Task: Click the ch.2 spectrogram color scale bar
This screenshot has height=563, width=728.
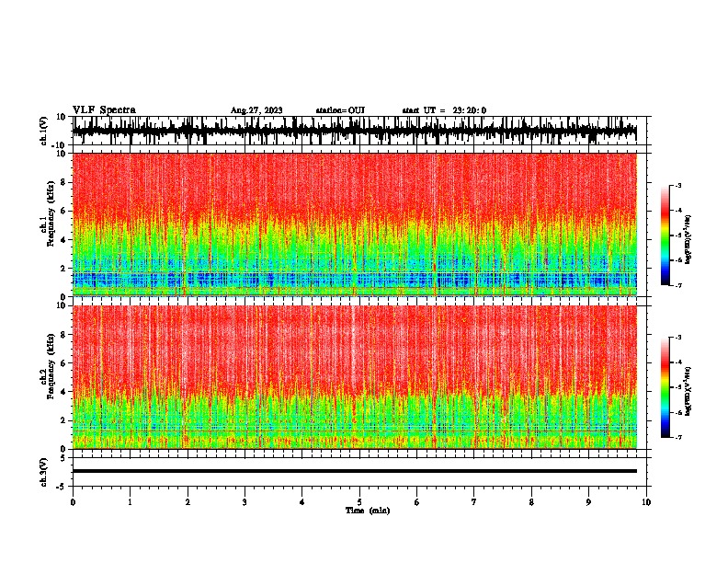Action: (665, 387)
